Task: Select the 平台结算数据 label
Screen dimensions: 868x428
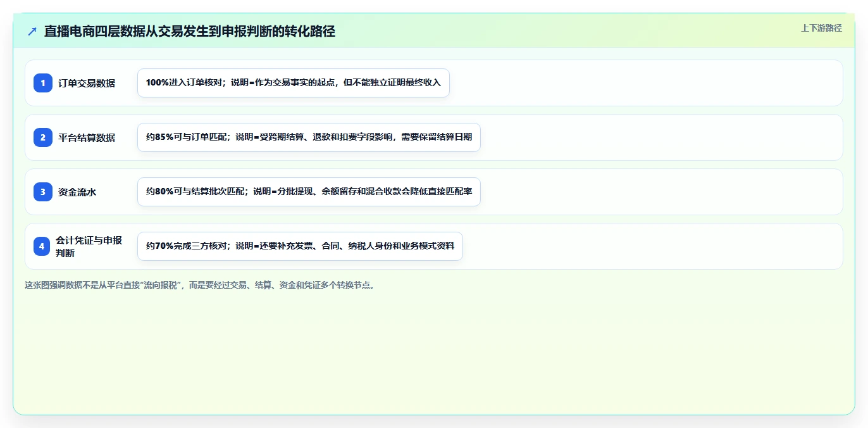Action: [87, 137]
